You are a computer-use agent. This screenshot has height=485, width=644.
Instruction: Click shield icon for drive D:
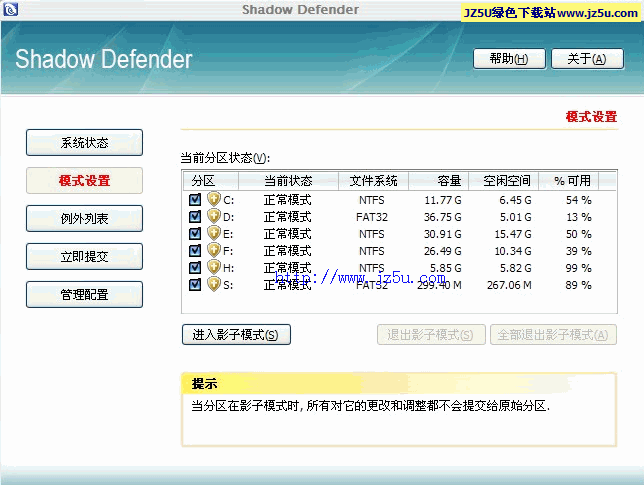214,216
